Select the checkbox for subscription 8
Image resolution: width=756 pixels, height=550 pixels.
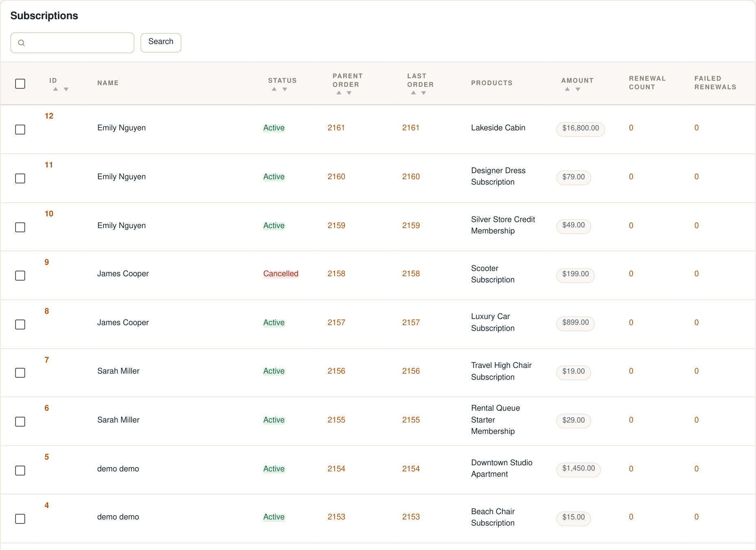(x=20, y=325)
